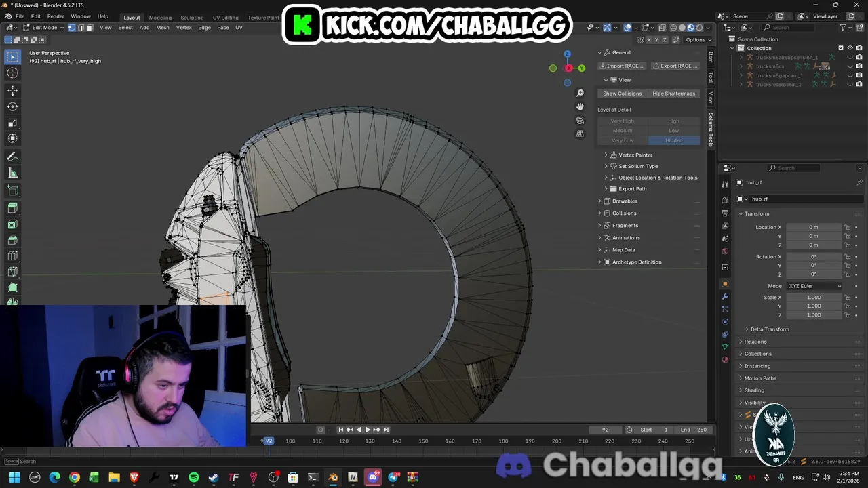Select the Cursor tool in toolbar
Viewport: 868px width, 488px height.
(x=12, y=73)
